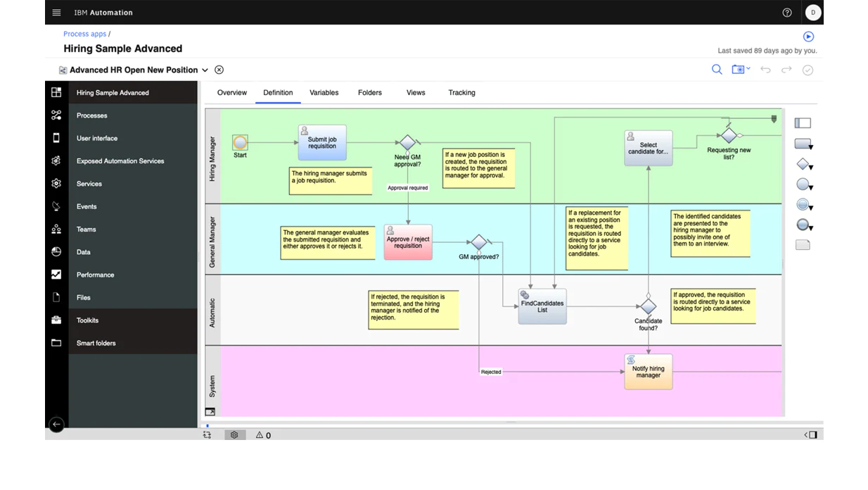868x490 pixels.
Task: Select the annotation note shape from the palette
Action: tap(803, 244)
